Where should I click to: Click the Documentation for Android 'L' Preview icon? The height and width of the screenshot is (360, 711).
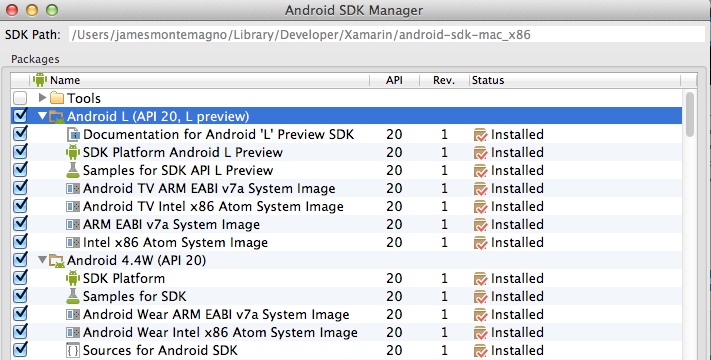tap(73, 134)
